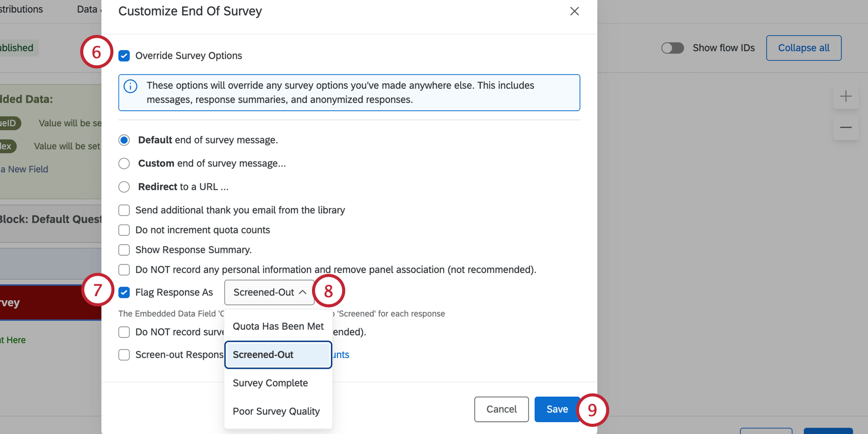Choose Survey Complete from dropdown list
868x434 pixels.
pos(270,383)
